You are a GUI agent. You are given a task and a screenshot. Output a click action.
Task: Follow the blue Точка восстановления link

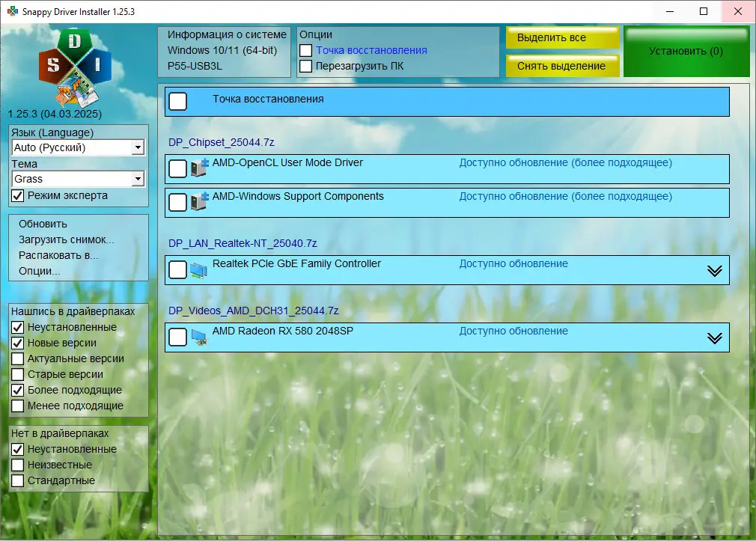click(371, 50)
